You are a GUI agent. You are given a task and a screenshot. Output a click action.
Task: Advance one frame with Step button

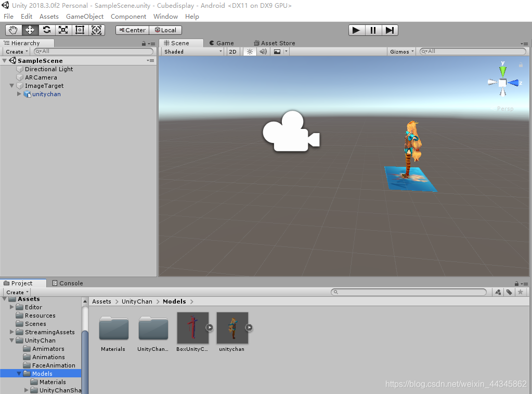tap(390, 30)
